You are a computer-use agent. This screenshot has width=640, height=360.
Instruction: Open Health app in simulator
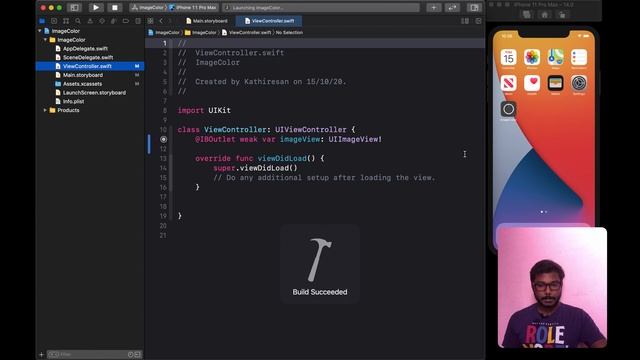coord(532,83)
